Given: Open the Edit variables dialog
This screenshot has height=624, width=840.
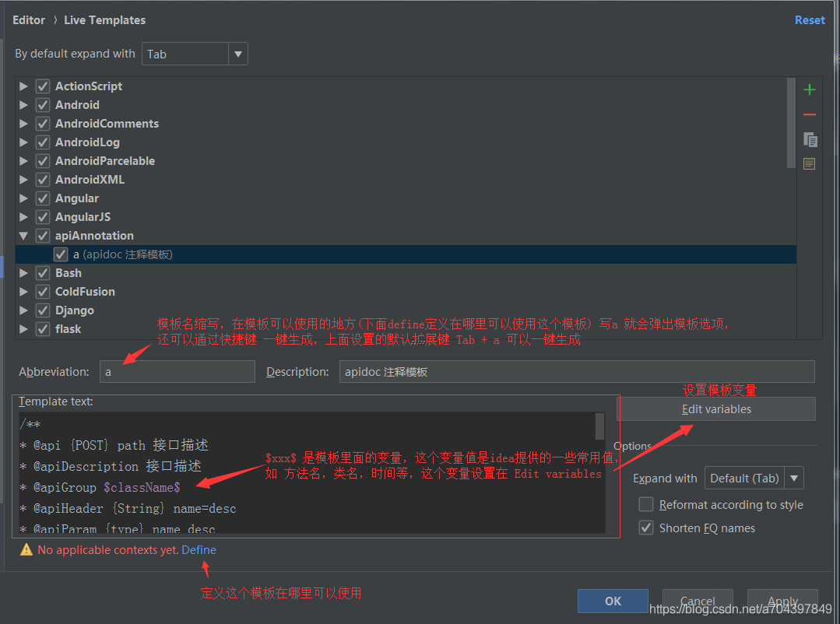Looking at the screenshot, I should 716,409.
